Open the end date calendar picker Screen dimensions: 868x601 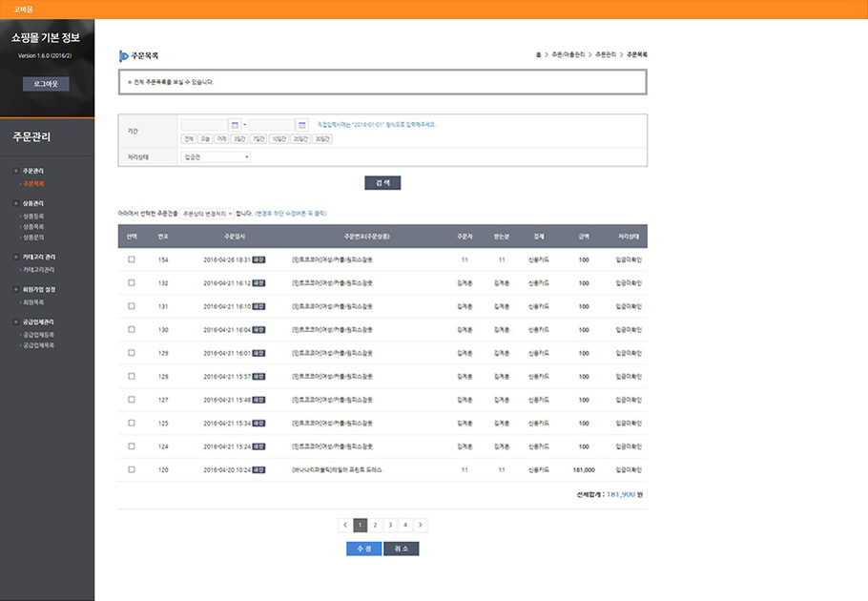pos(302,125)
